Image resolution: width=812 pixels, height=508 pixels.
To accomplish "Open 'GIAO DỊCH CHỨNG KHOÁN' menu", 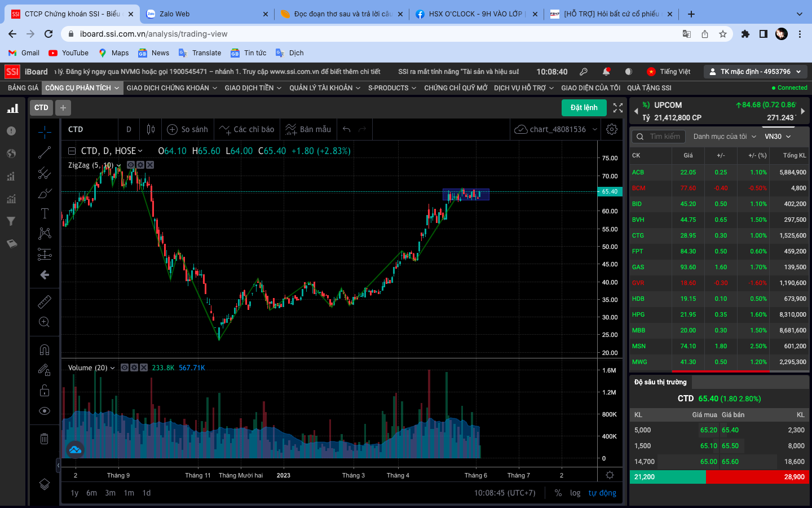I will pos(171,88).
